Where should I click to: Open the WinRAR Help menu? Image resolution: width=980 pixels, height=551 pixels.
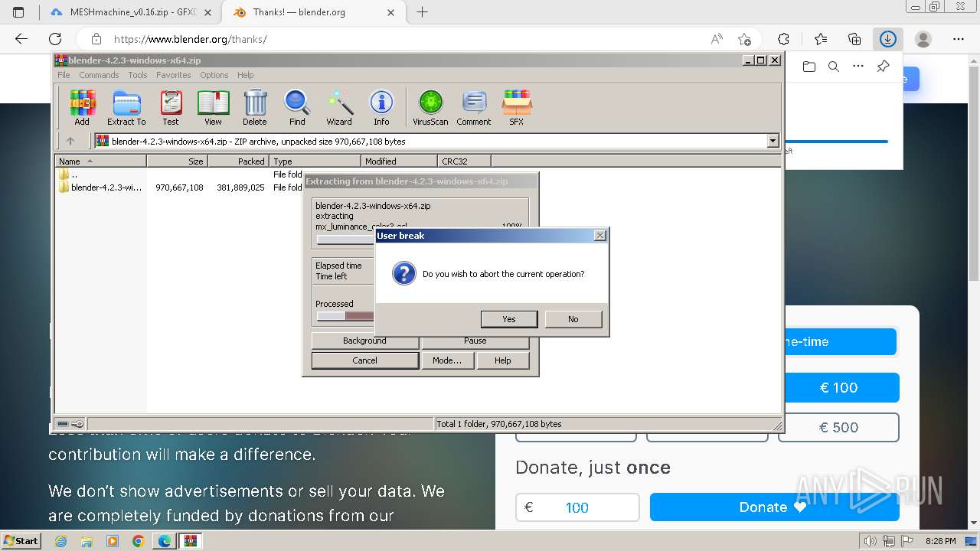point(245,75)
